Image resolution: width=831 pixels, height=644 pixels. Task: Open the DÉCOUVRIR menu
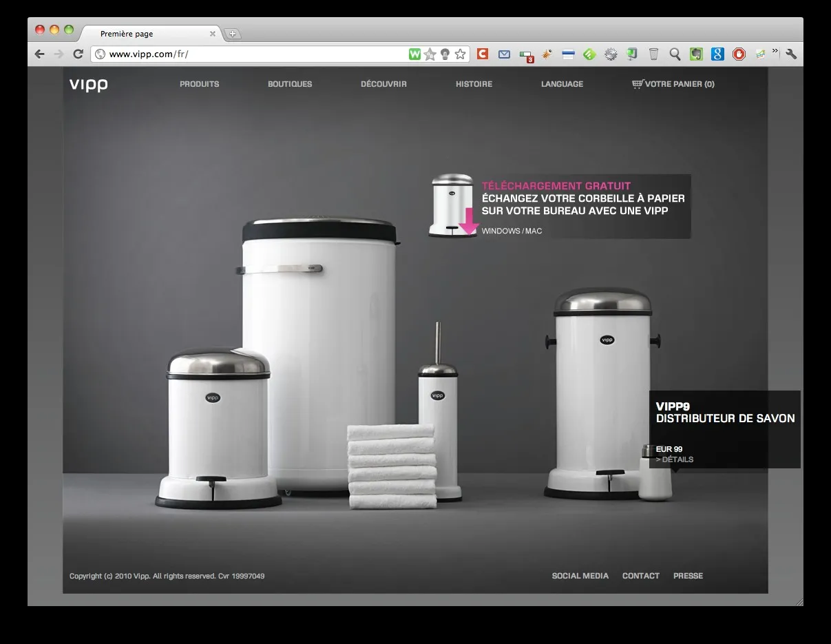tap(383, 84)
